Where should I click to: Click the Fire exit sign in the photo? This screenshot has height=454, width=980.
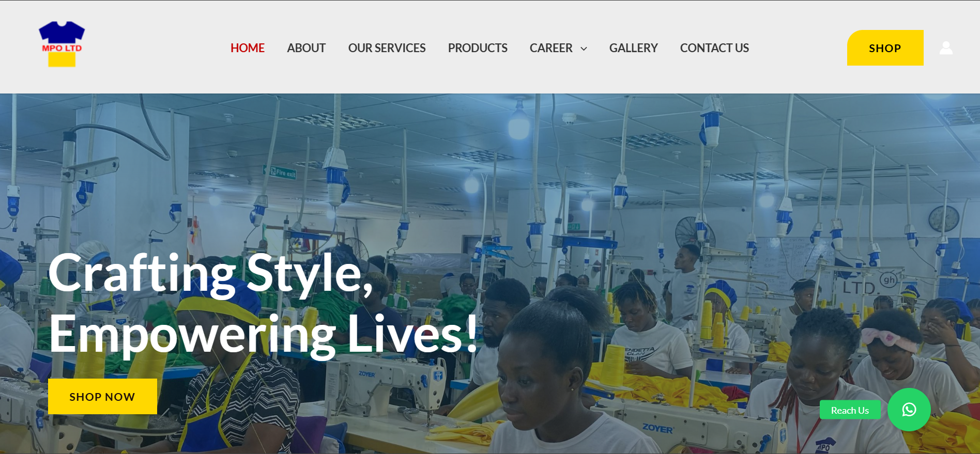point(283,173)
